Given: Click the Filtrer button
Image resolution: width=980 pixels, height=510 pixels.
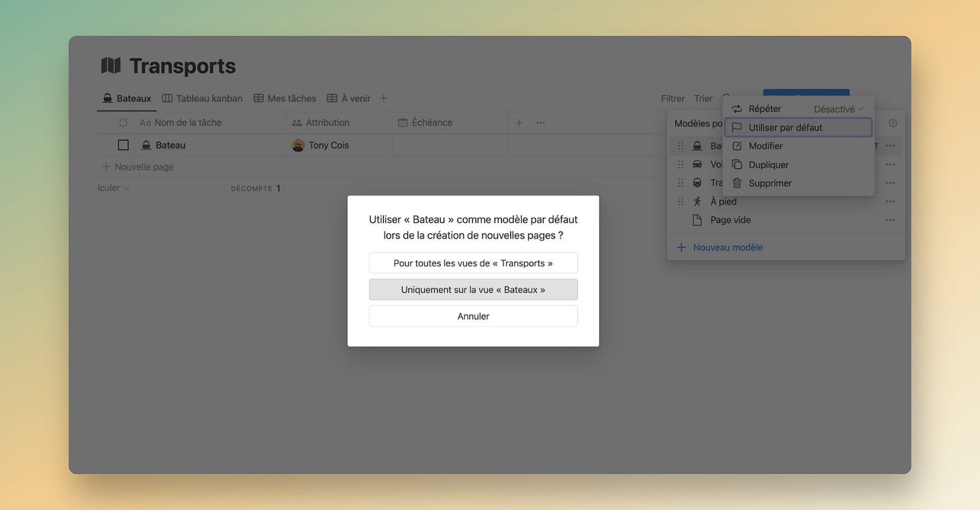Looking at the screenshot, I should [x=672, y=98].
